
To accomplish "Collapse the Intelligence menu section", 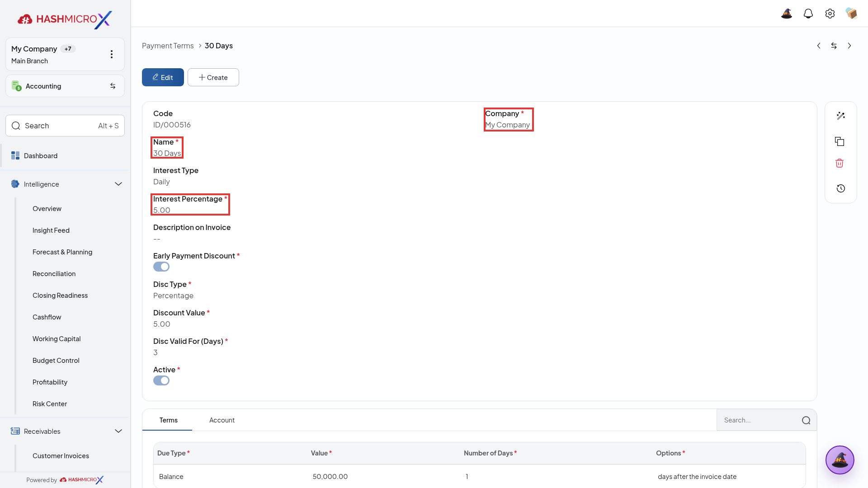I will pos(118,184).
